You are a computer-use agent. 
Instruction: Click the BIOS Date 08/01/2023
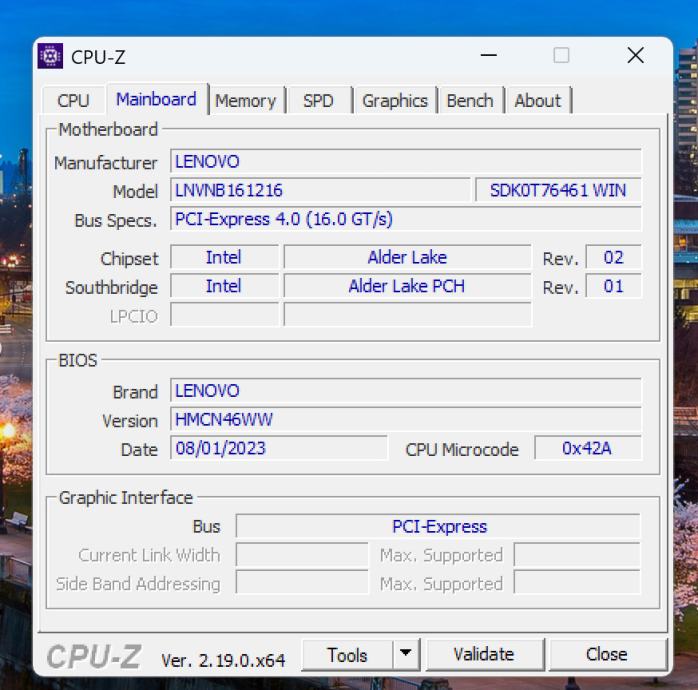point(279,448)
